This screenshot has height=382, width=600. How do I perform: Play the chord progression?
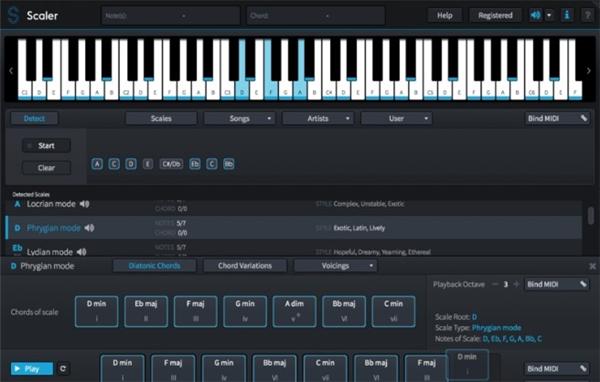pyautogui.click(x=32, y=369)
